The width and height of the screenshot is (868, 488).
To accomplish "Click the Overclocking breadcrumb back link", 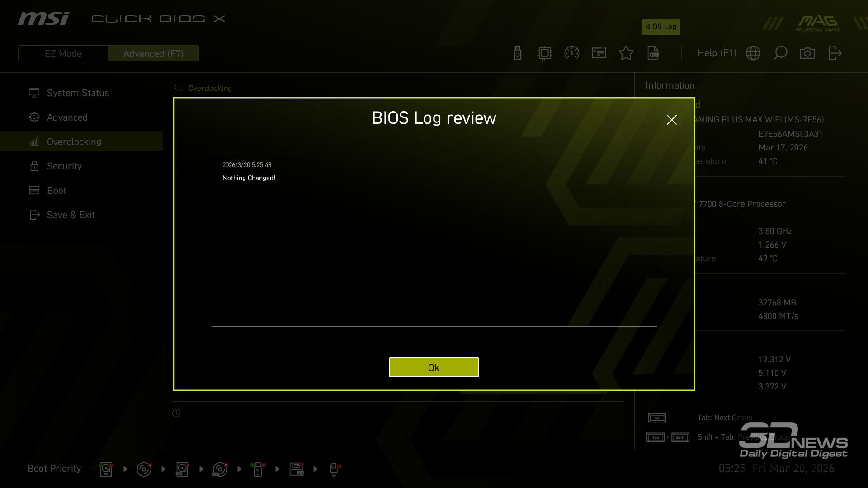I will [210, 88].
